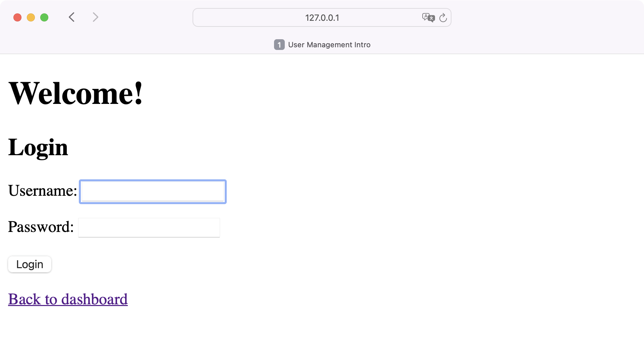Focus the address bar showing 127.0.0.1
The width and height of the screenshot is (644, 362).
pyautogui.click(x=322, y=17)
